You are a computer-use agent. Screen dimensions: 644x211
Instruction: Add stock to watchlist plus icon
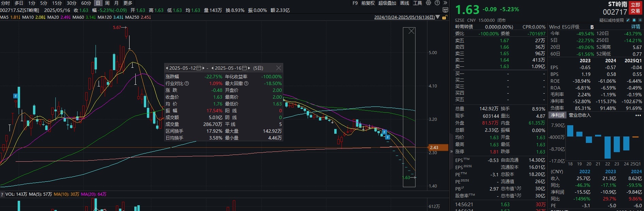tap(640, 20)
